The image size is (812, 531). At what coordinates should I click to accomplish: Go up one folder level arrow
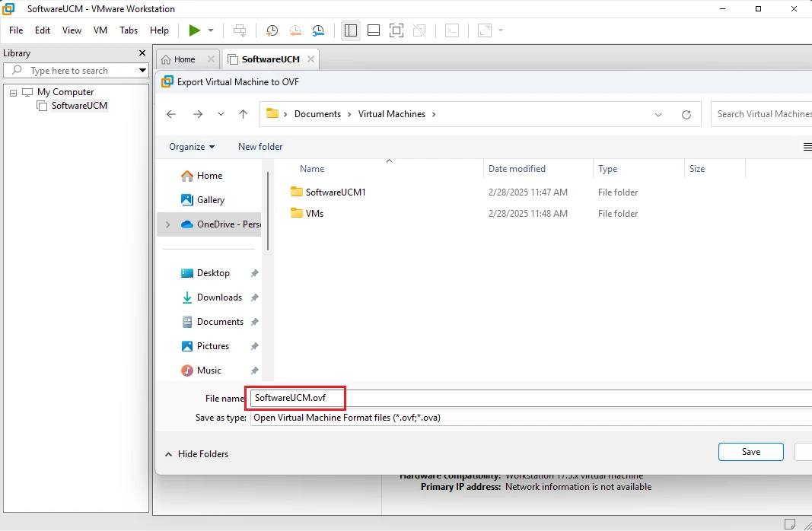tap(244, 114)
